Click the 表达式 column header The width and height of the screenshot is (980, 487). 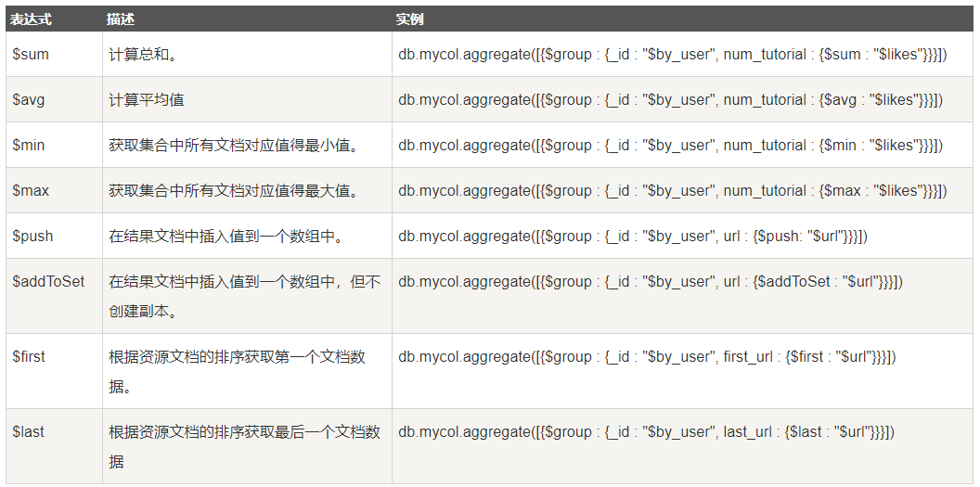(x=30, y=19)
